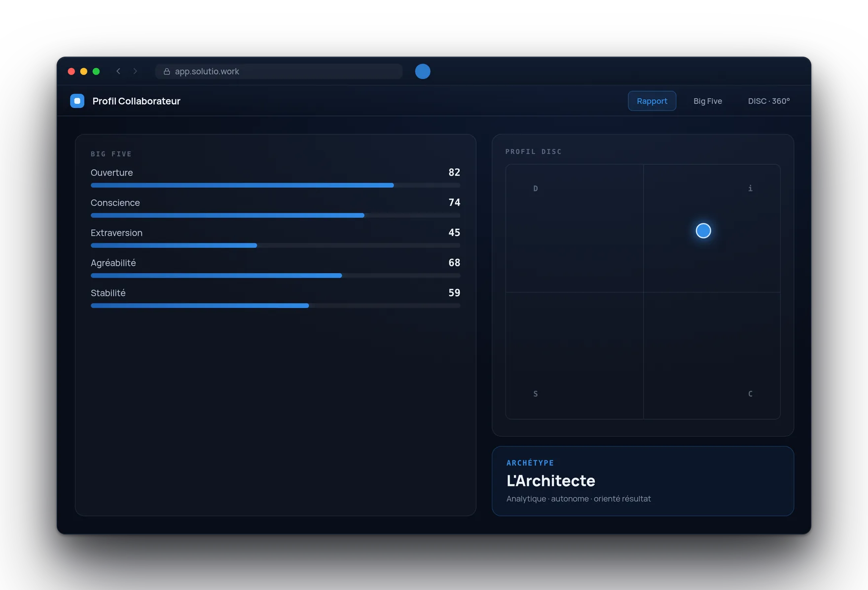Click the Stabilité score 59
The height and width of the screenshot is (590, 868).
point(454,293)
